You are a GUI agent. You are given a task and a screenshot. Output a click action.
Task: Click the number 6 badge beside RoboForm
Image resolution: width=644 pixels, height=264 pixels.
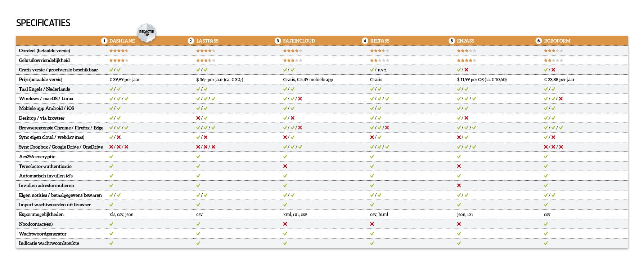tap(539, 41)
